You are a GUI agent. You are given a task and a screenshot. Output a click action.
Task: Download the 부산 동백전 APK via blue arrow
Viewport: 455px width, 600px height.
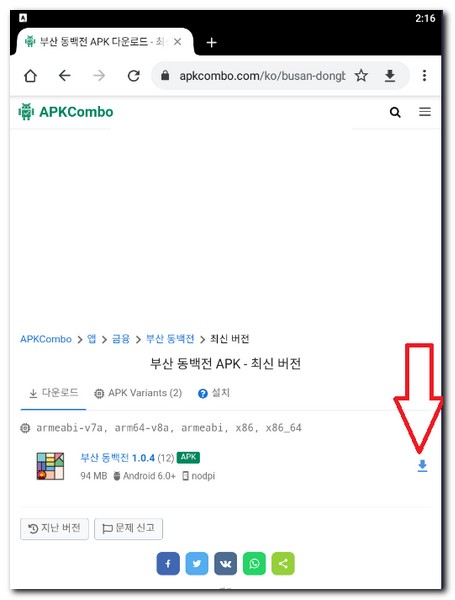[x=422, y=466]
